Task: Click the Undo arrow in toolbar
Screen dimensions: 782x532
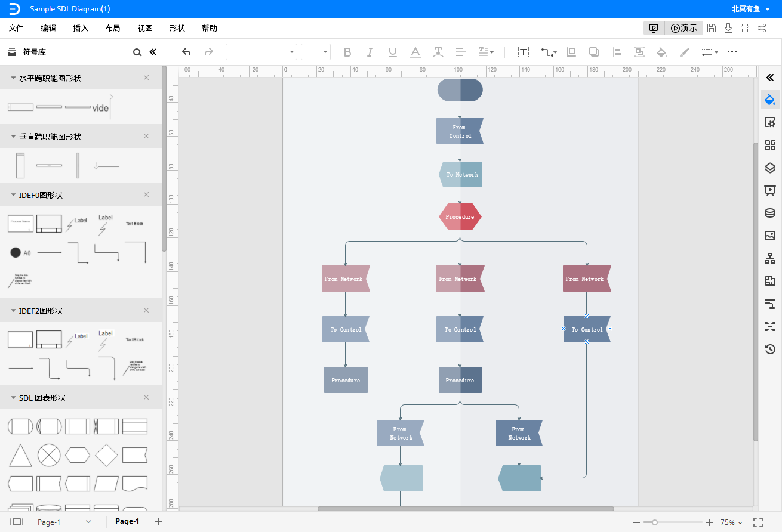Action: tap(186, 52)
